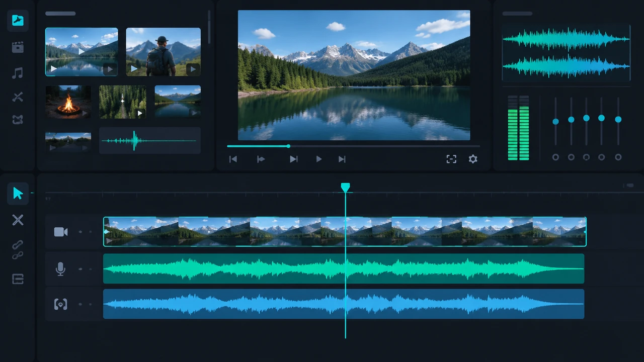644x362 pixels.
Task: Step one frame backward in preview
Action: [261, 159]
